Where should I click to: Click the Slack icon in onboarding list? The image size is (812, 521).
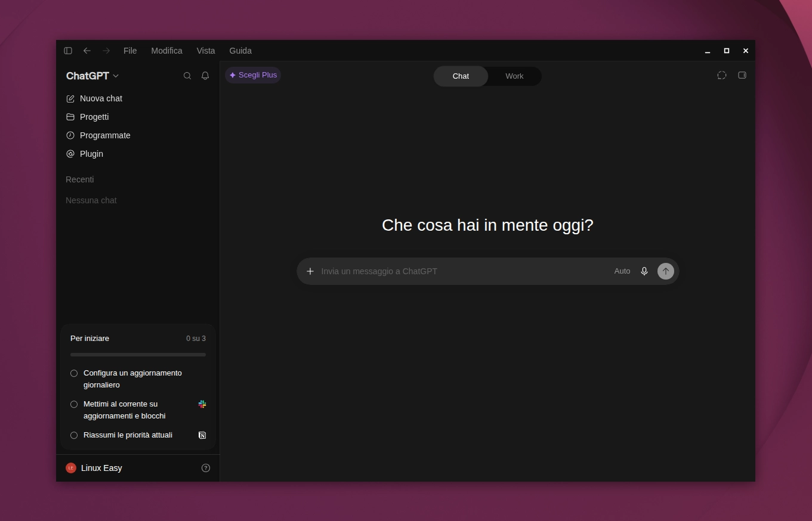(x=202, y=404)
